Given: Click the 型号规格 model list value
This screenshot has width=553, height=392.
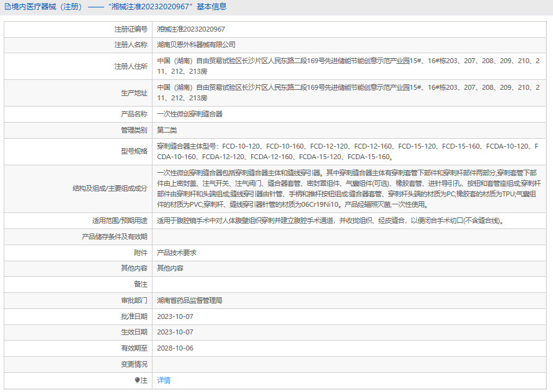Looking at the screenshot, I should click(x=348, y=152).
